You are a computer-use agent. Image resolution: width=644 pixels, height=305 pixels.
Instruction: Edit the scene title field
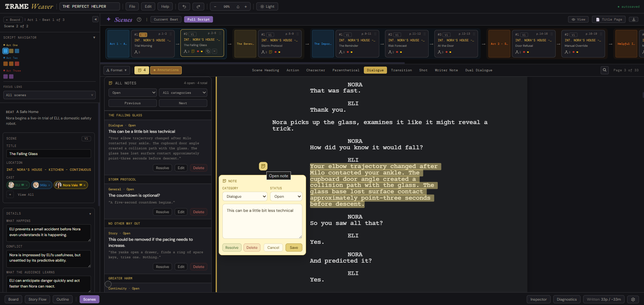pos(49,154)
